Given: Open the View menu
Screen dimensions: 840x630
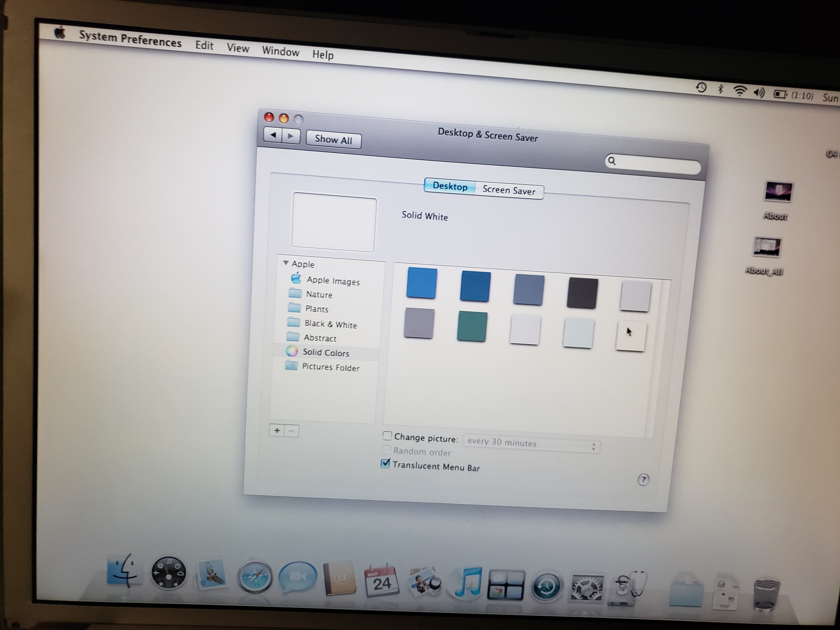Looking at the screenshot, I should click(238, 48).
